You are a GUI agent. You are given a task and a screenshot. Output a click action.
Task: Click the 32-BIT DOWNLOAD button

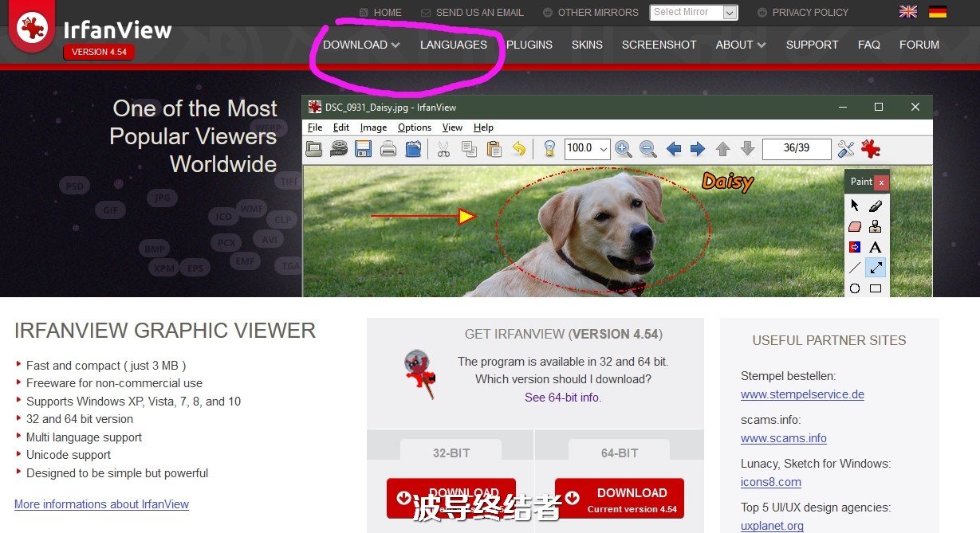451,499
